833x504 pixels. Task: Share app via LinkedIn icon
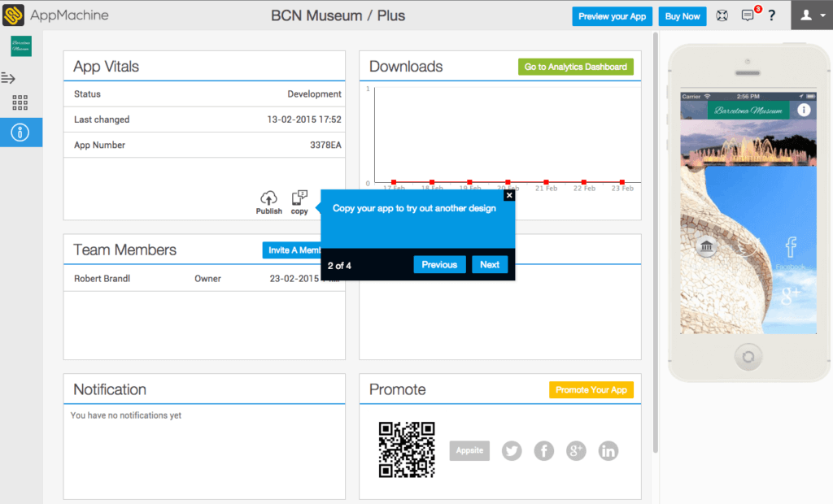pyautogui.click(x=608, y=450)
